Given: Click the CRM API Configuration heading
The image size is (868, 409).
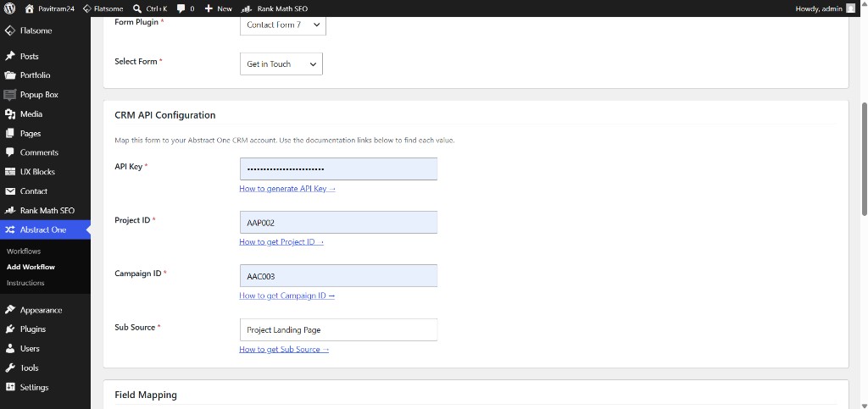Looking at the screenshot, I should click(165, 115).
